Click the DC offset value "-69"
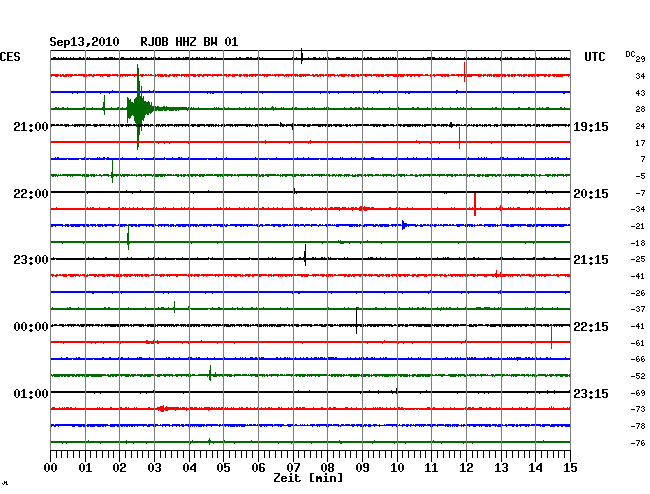 point(638,393)
